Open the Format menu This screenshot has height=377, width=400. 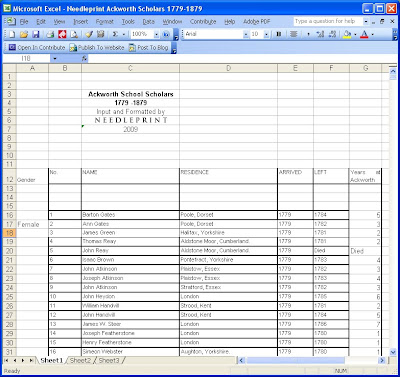click(105, 22)
